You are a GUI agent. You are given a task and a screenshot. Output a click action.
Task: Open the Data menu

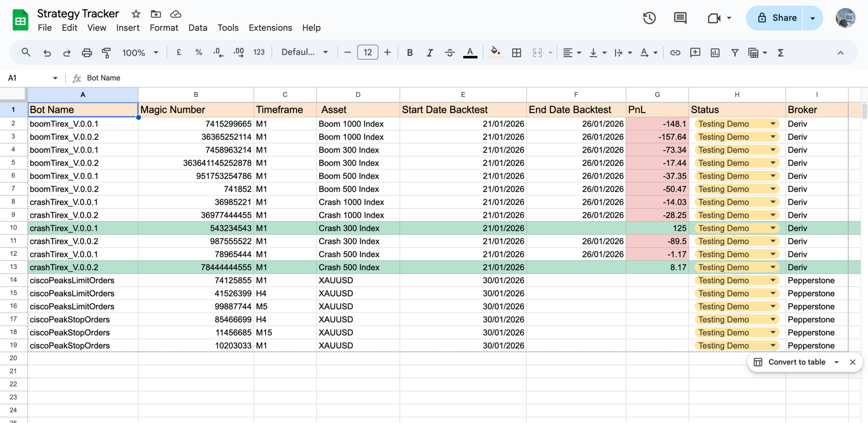(198, 28)
